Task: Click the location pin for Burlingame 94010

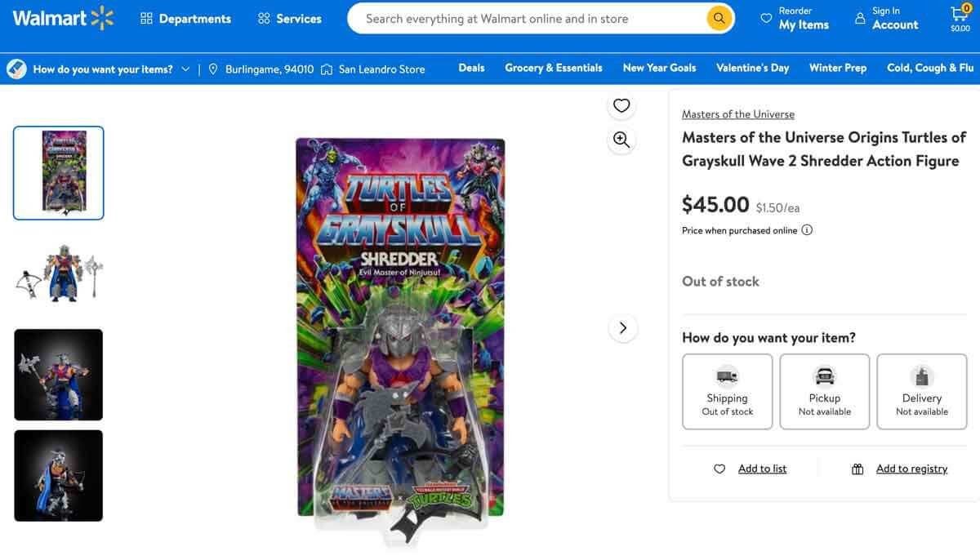Action: (x=213, y=69)
